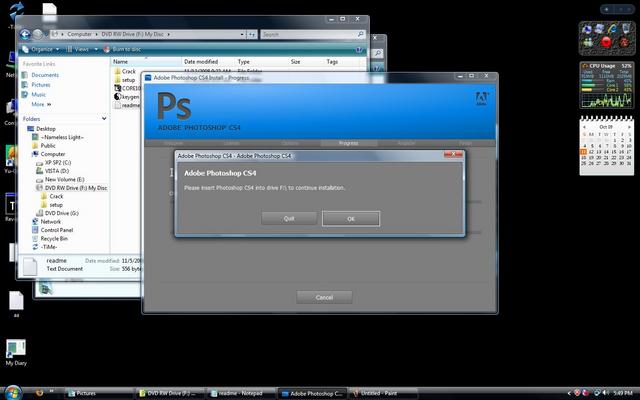
Task: Launch Internet Explorer from the launcher gadget
Action: tap(612, 29)
